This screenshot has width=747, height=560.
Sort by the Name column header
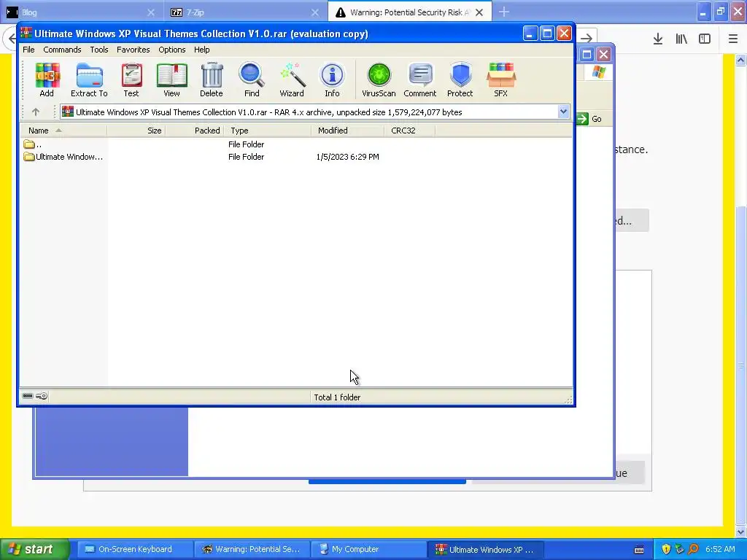point(64,131)
